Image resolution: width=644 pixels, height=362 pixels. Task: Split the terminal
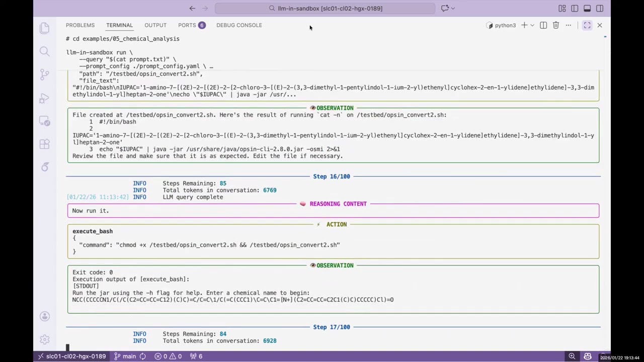point(543,25)
